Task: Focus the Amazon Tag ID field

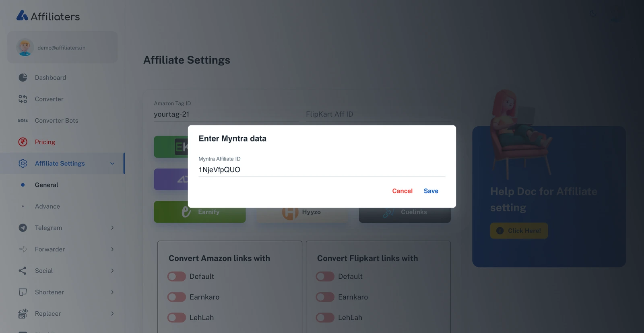Action: [x=226, y=114]
